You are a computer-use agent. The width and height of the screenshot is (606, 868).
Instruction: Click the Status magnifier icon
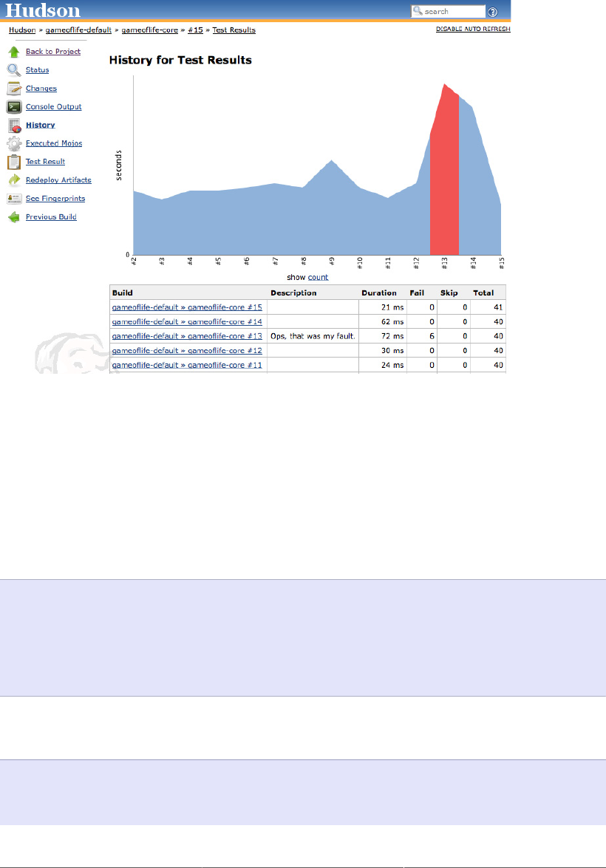pyautogui.click(x=14, y=70)
